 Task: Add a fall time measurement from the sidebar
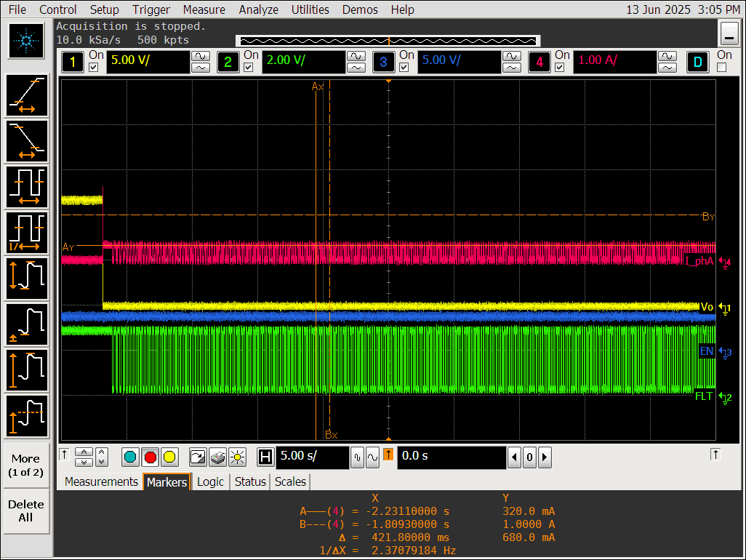tap(27, 141)
